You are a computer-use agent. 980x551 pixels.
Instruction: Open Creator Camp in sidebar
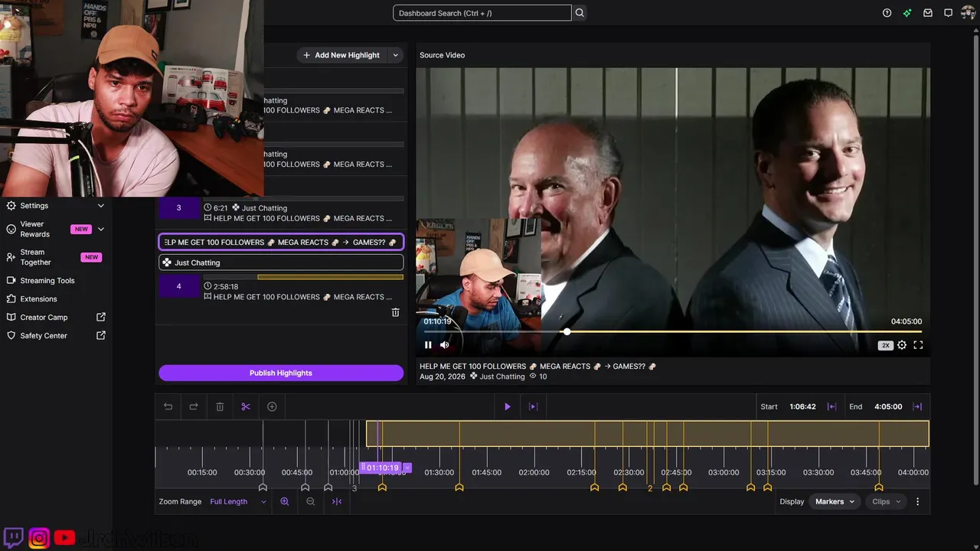click(x=44, y=317)
